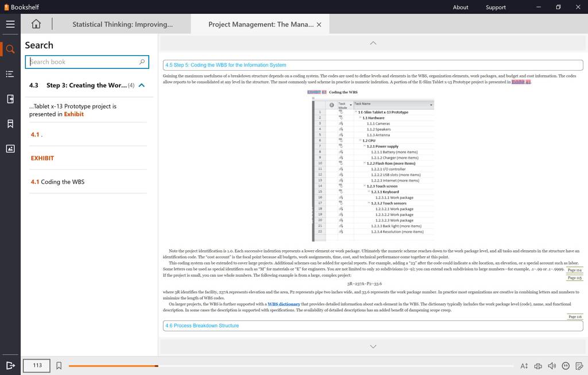Submit search with magnifier icon
The width and height of the screenshot is (588, 375).
(x=142, y=62)
